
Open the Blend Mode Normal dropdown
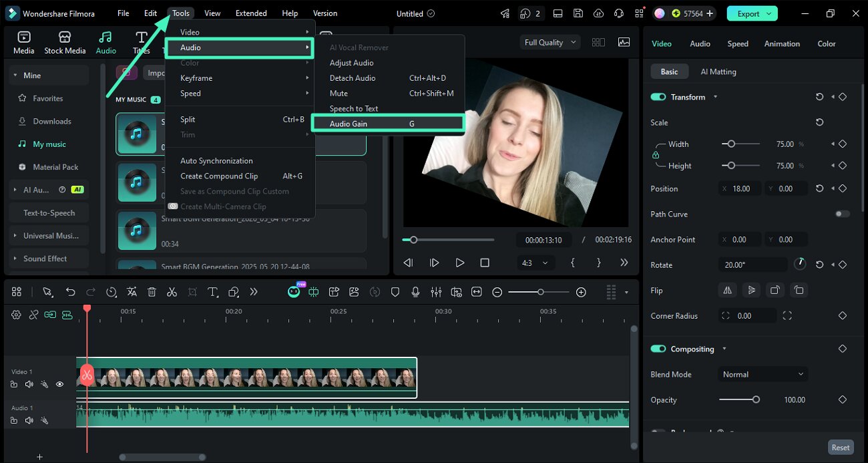pyautogui.click(x=763, y=374)
